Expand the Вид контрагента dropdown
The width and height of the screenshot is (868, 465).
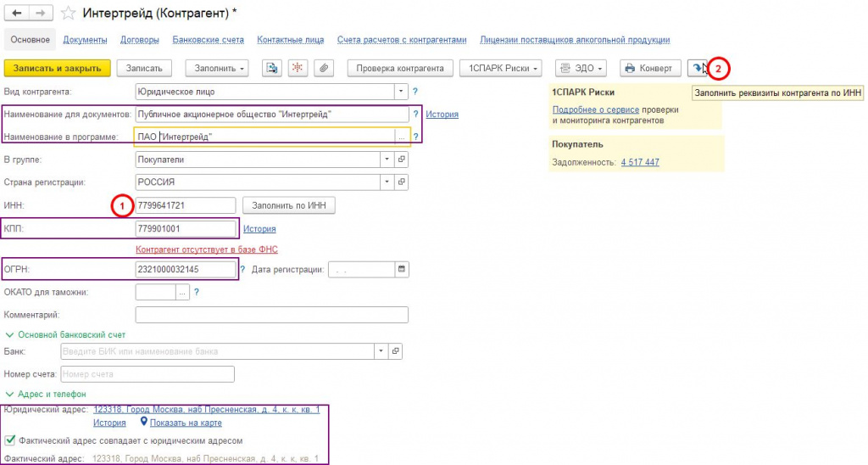tap(401, 91)
